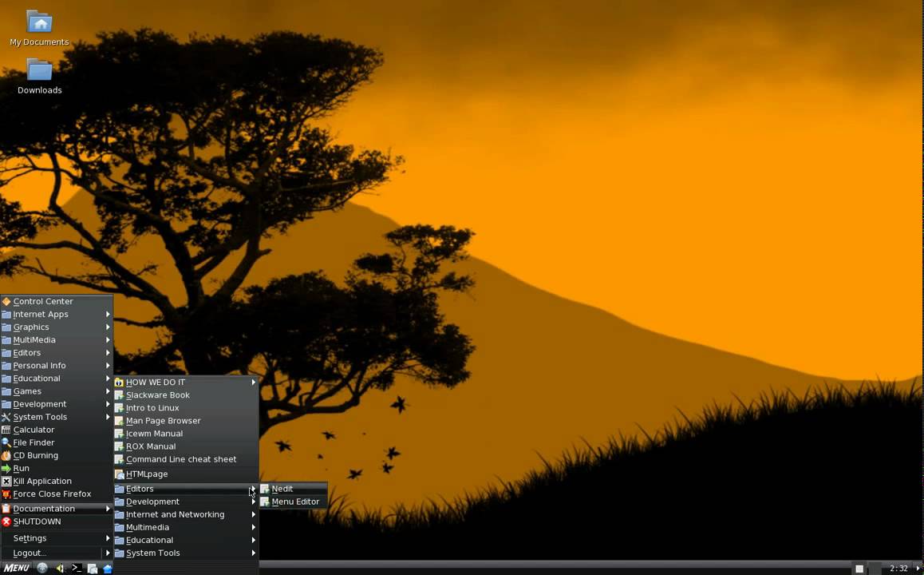Open the terminal from the taskbar
Image resolution: width=924 pixels, height=575 pixels.
click(77, 569)
